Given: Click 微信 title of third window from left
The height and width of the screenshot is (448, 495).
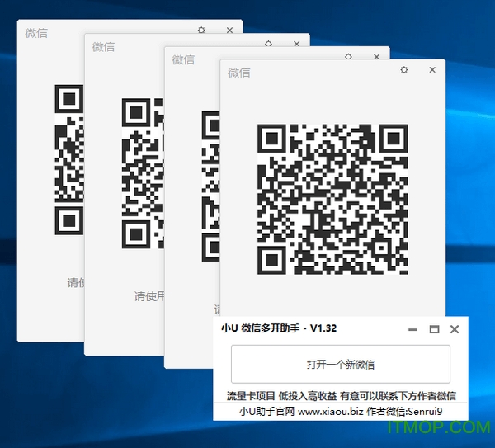Looking at the screenshot, I should [x=183, y=59].
